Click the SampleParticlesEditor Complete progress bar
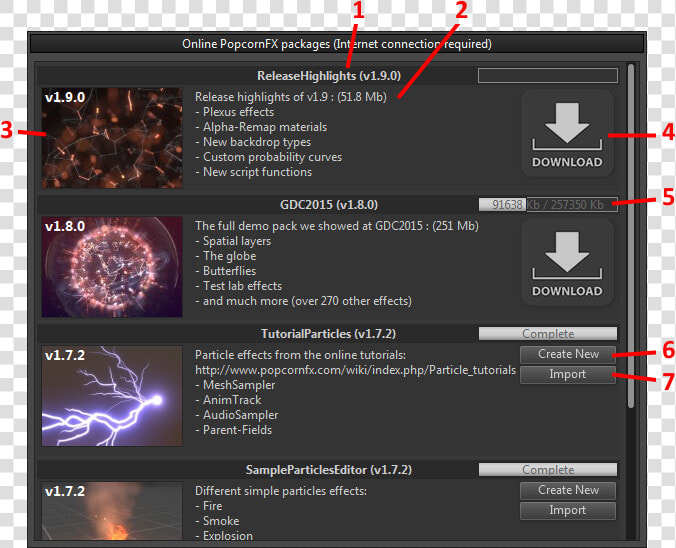 548,470
